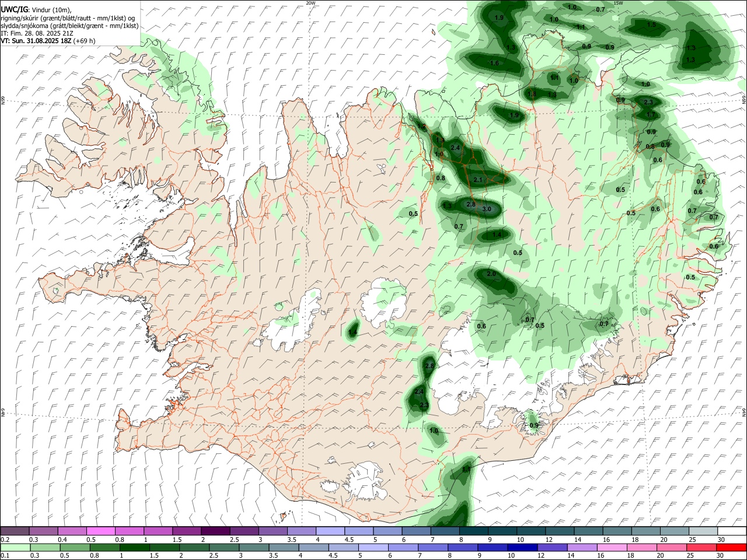Click the light pink 16 swatch in the lower scale
Viewport: 747px width, 560px height.
pos(612,547)
